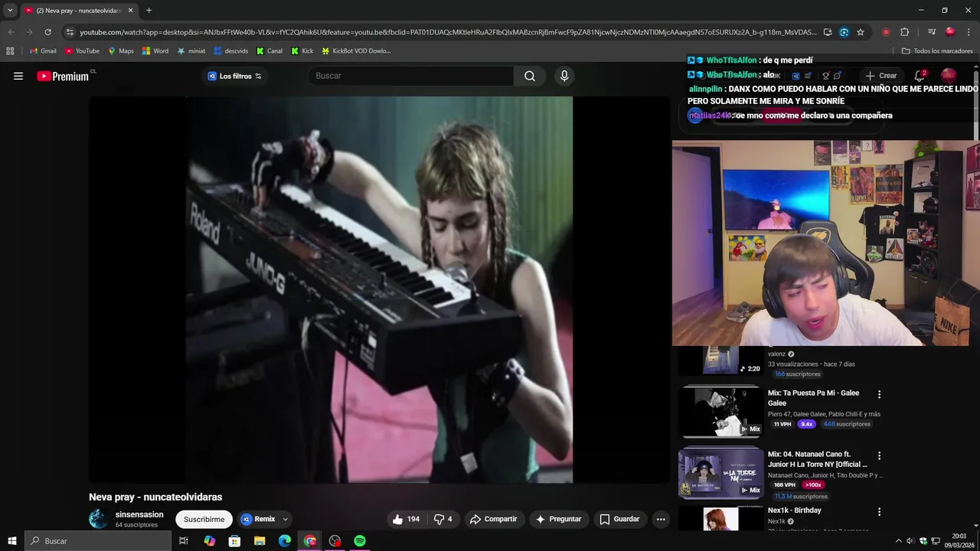Open Natanael Cano mix thumbnail
The width and height of the screenshot is (980, 551).
(720, 473)
